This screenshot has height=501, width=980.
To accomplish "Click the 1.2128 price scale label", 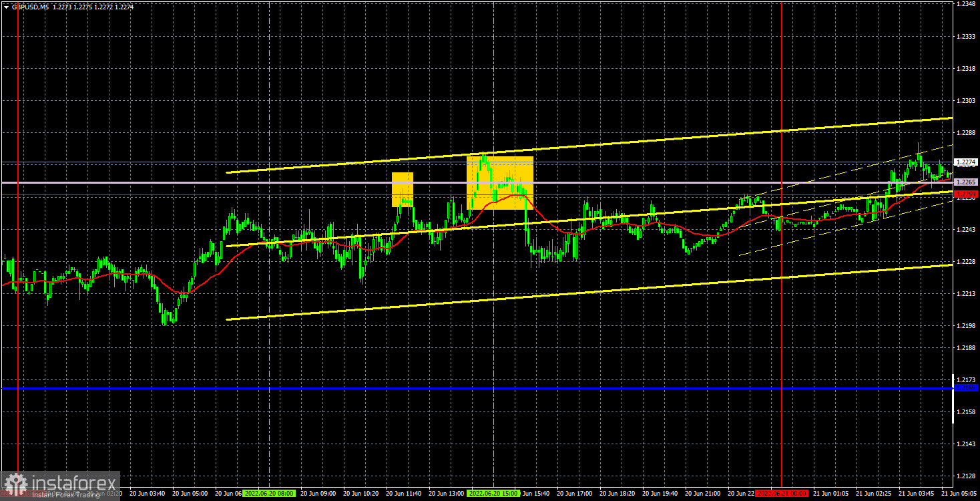I will point(966,476).
